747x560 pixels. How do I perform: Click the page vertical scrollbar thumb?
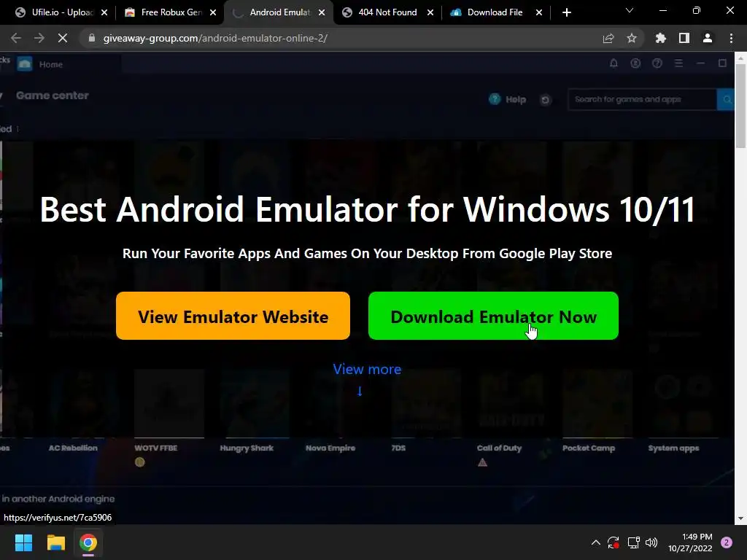(740, 106)
